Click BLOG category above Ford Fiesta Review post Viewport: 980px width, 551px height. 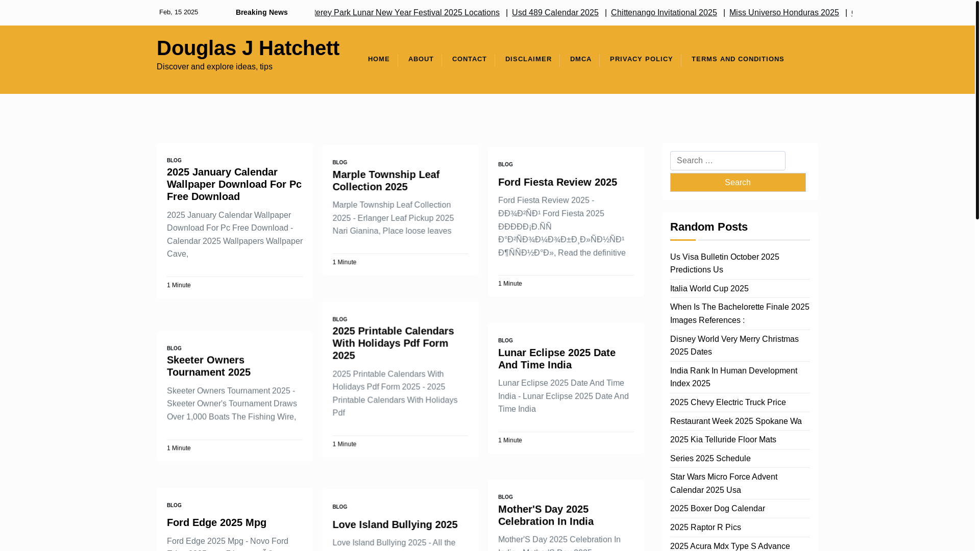coord(505,165)
